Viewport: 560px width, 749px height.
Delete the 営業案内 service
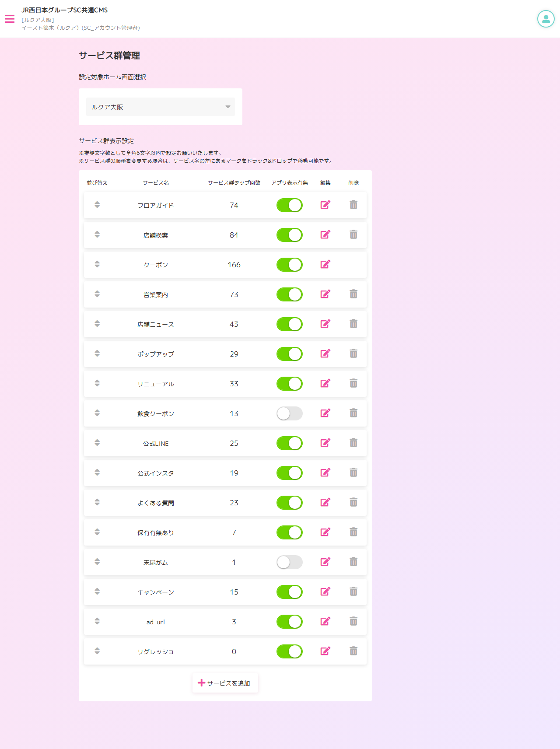click(353, 294)
